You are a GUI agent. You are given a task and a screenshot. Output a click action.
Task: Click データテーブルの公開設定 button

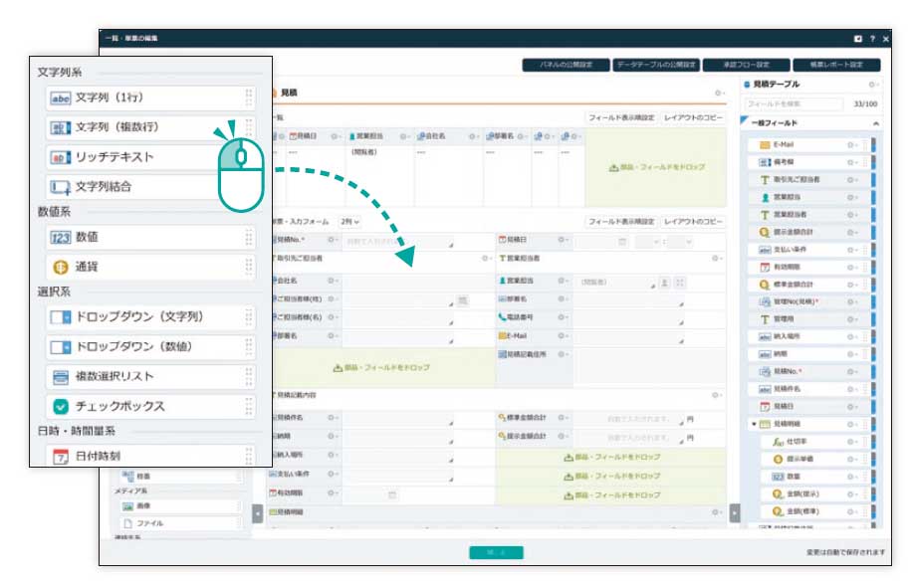(657, 65)
